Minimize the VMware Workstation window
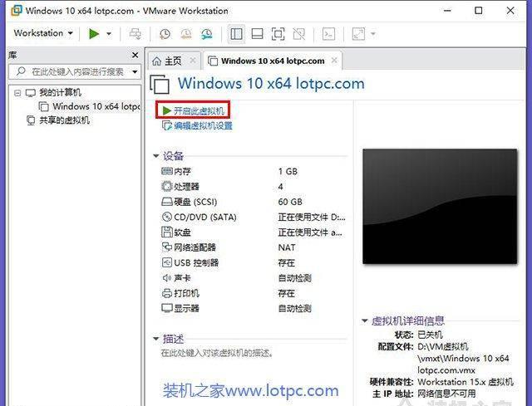Screen dimensions: 532x406 click(447, 11)
